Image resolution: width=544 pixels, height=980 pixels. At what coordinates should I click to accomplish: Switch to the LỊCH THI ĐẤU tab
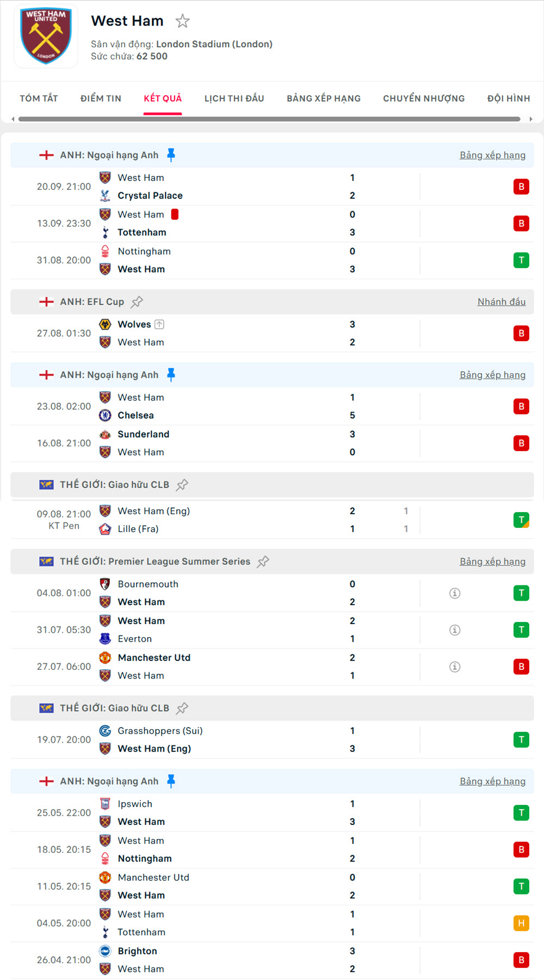[234, 98]
